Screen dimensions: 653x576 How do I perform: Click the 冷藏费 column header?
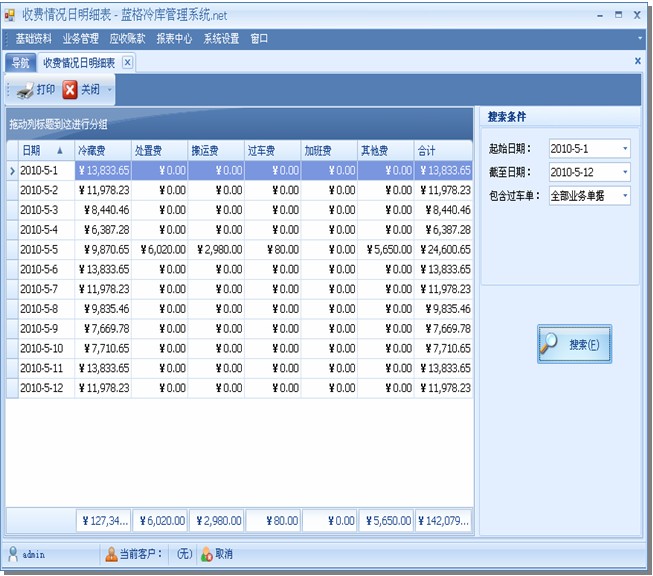click(103, 150)
